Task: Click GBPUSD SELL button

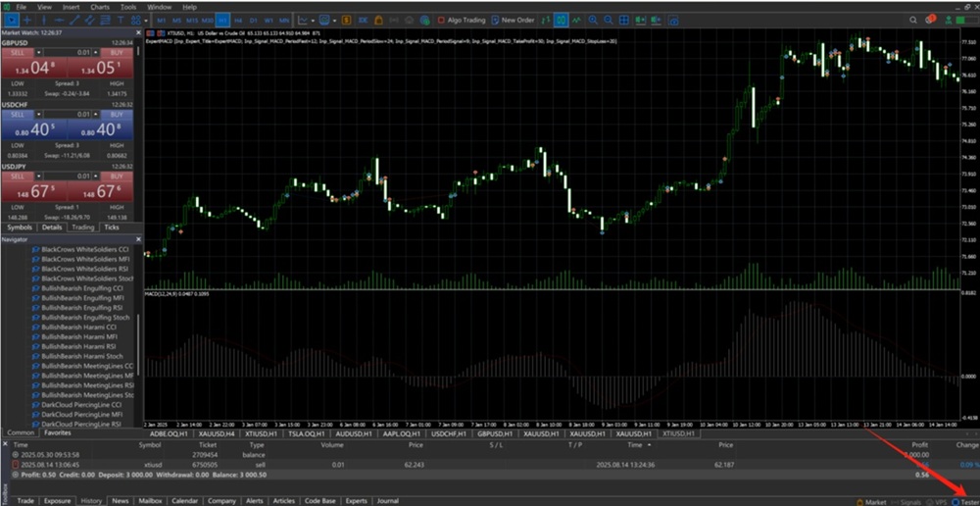Action: (18, 53)
